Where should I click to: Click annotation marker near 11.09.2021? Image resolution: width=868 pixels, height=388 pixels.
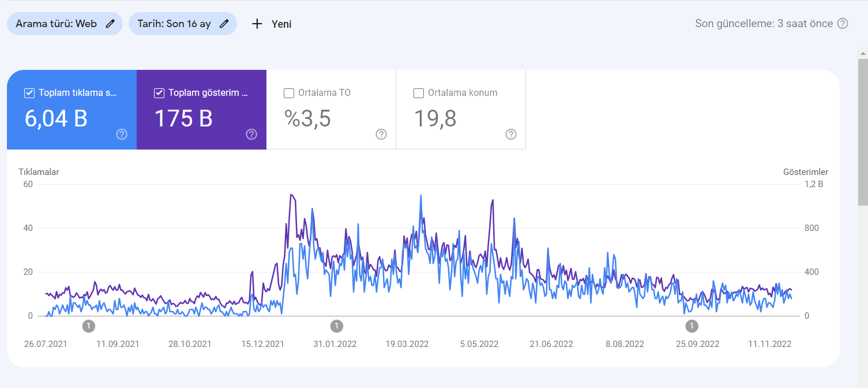[x=88, y=326]
